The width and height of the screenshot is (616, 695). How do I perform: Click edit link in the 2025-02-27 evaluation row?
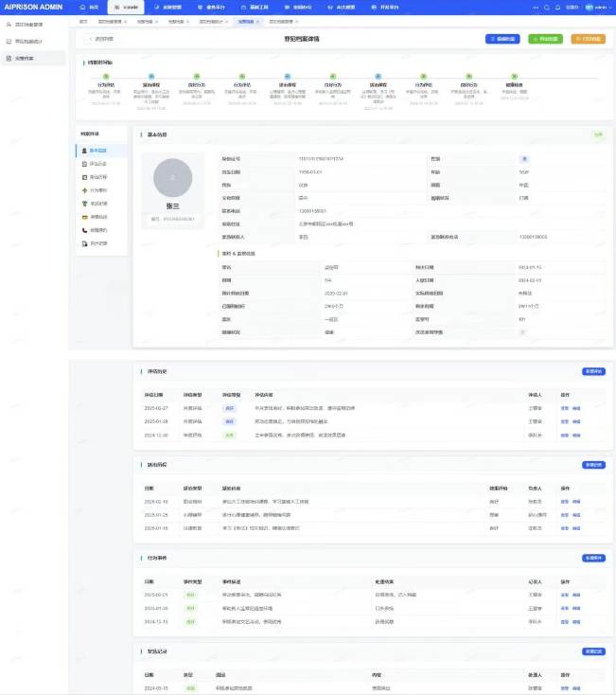576,408
